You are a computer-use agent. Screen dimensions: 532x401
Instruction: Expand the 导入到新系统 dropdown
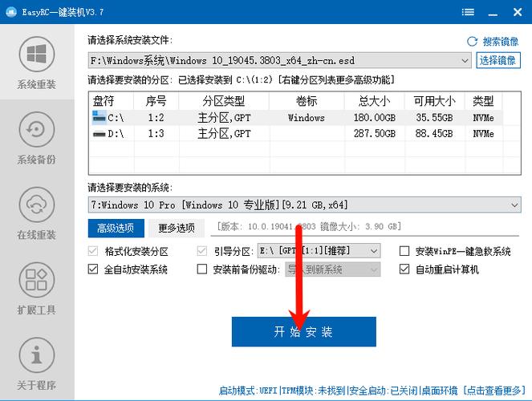(374, 269)
